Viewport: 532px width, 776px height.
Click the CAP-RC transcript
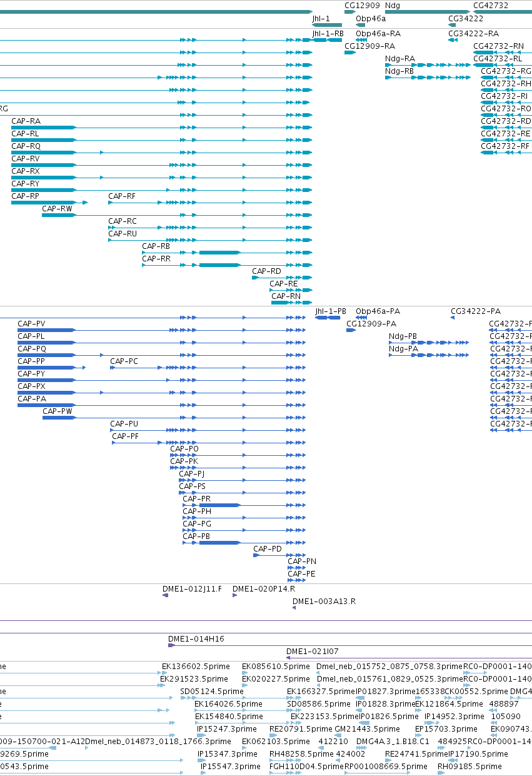pos(210,228)
